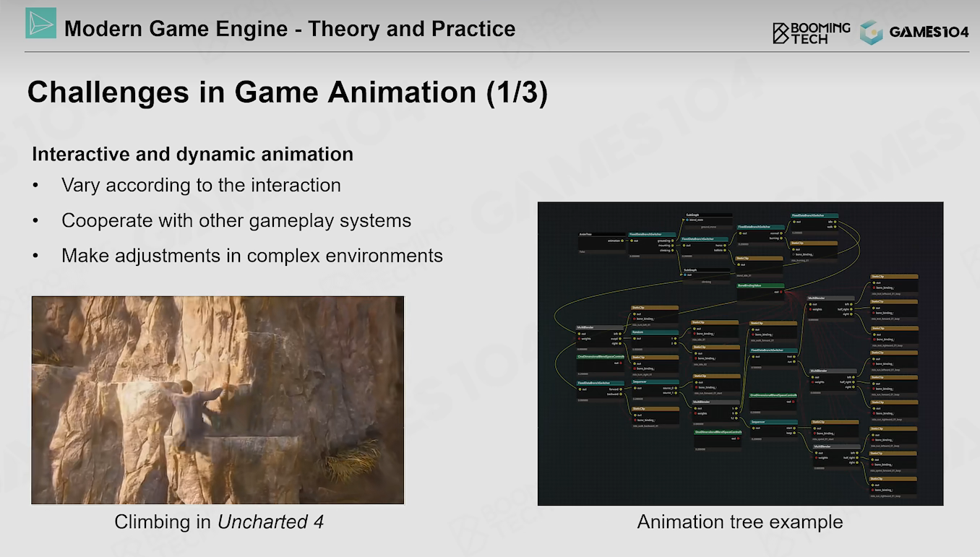Click the 'Animation tree example' caption
Screen dimensions: 980x557
(x=740, y=522)
